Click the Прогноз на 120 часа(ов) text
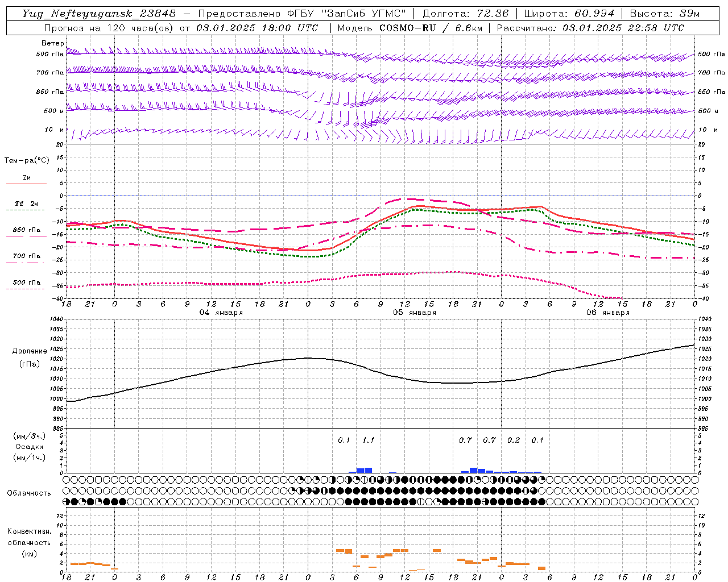The width and height of the screenshot is (728, 582). [x=109, y=28]
